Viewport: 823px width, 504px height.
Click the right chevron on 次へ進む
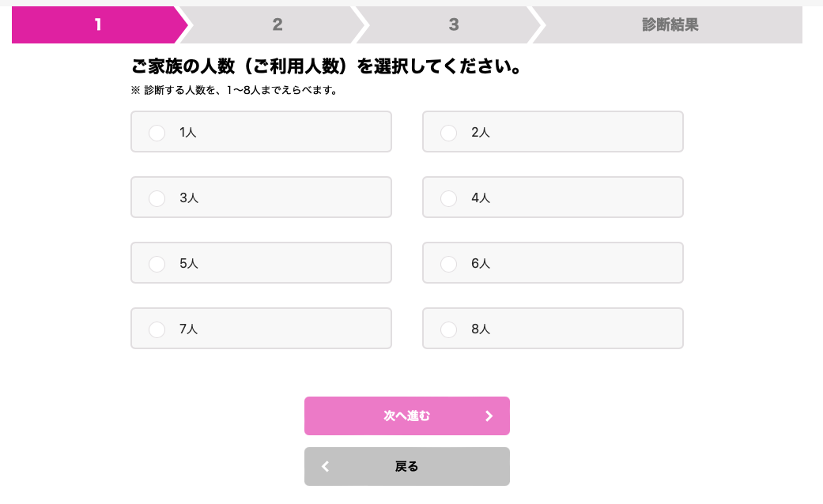pyautogui.click(x=489, y=416)
